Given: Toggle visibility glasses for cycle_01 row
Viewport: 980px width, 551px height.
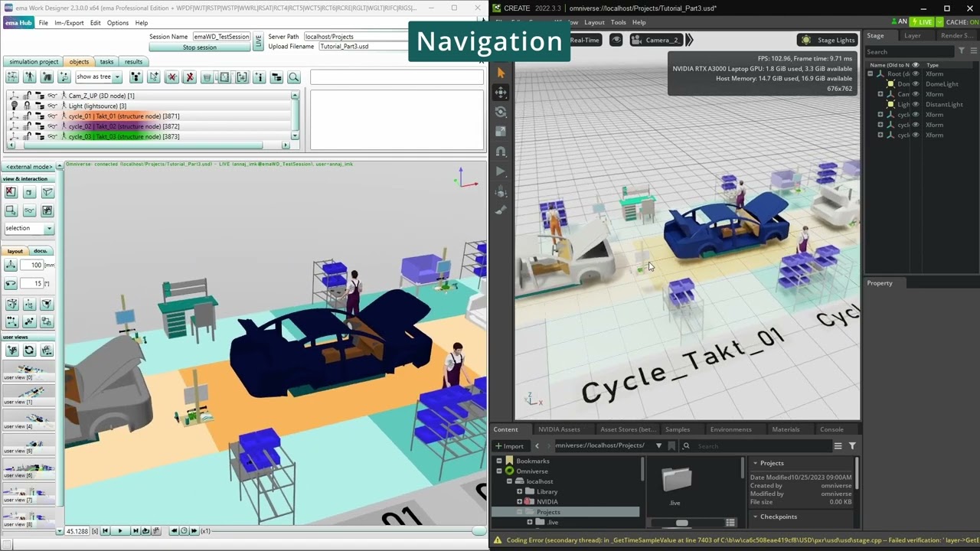Looking at the screenshot, I should click(x=51, y=116).
